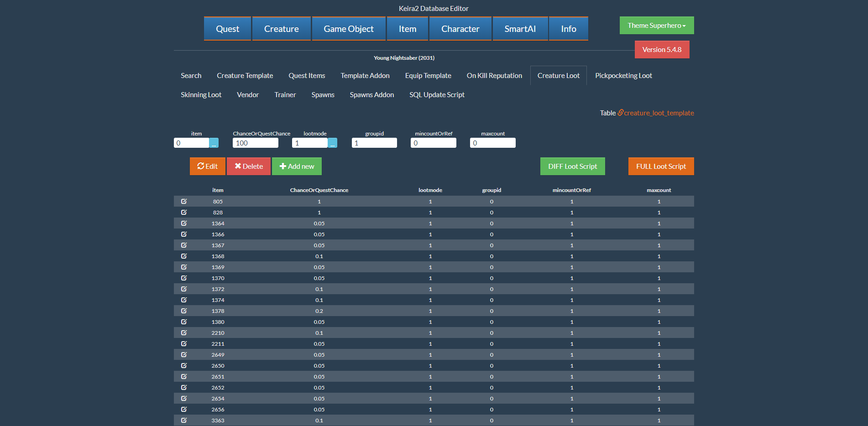Viewport: 868px width, 426px height.
Task: Click edit icon for item 2656 row
Action: tap(184, 409)
